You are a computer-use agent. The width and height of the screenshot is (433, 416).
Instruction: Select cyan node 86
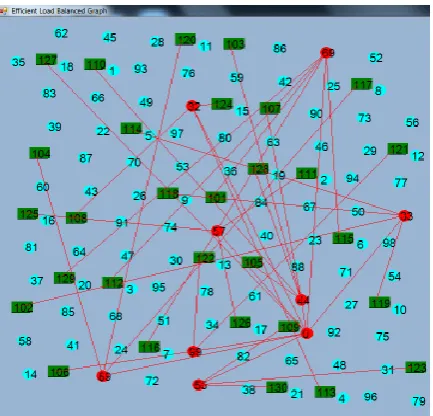click(x=279, y=48)
